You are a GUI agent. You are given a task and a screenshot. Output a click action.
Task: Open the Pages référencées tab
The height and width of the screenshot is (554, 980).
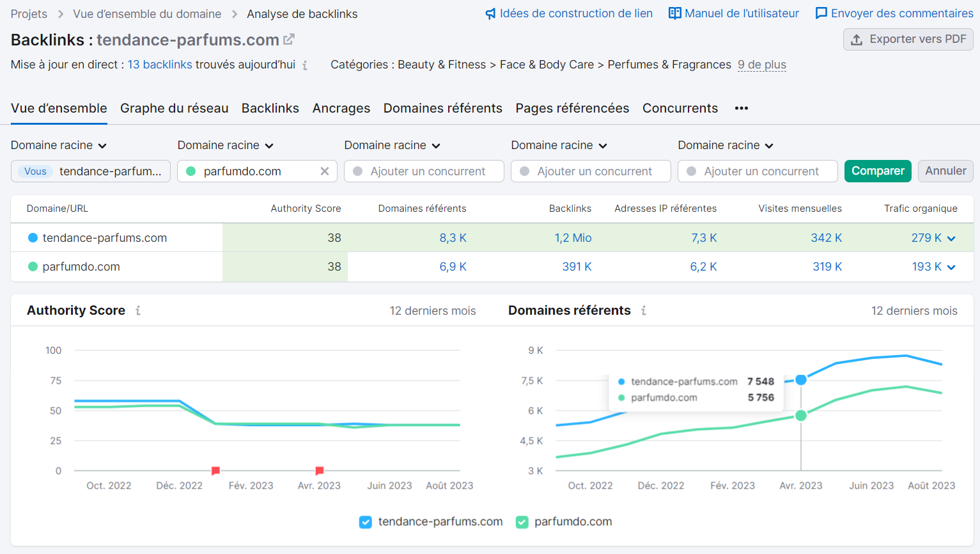(573, 108)
